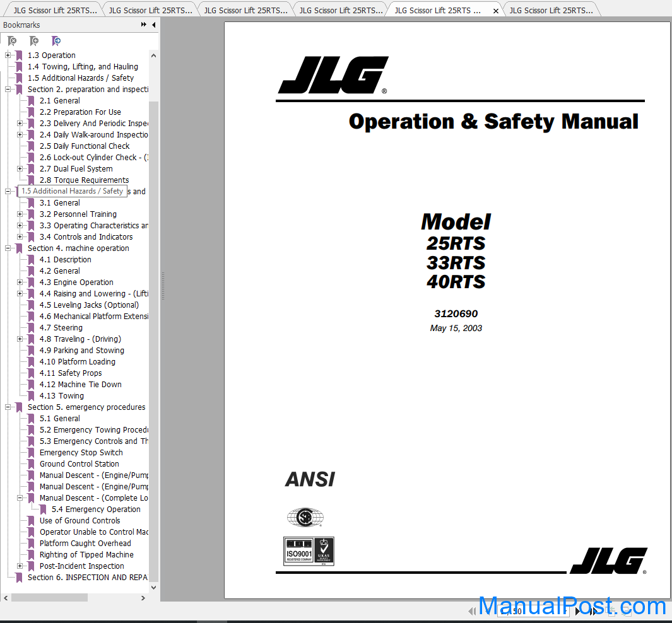Screen dimensions: 672x623
Task: Click the bookmark icon next to 2.1 General
Action: click(x=31, y=101)
